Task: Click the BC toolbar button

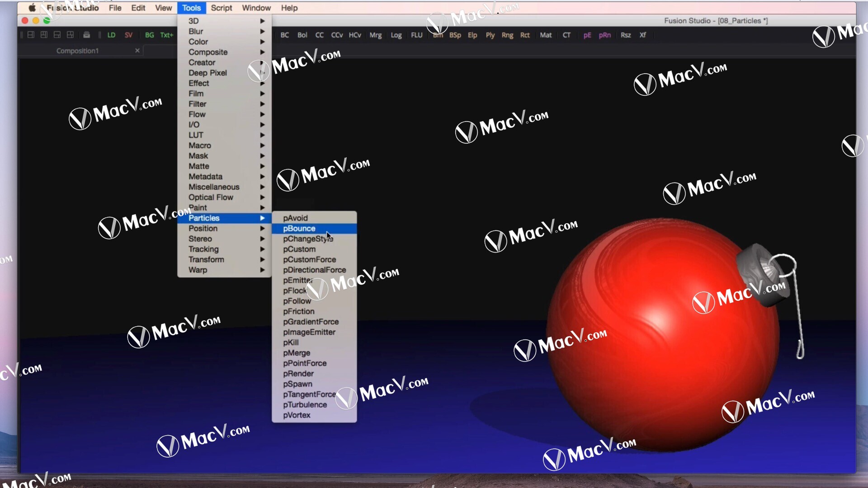Action: (x=285, y=35)
